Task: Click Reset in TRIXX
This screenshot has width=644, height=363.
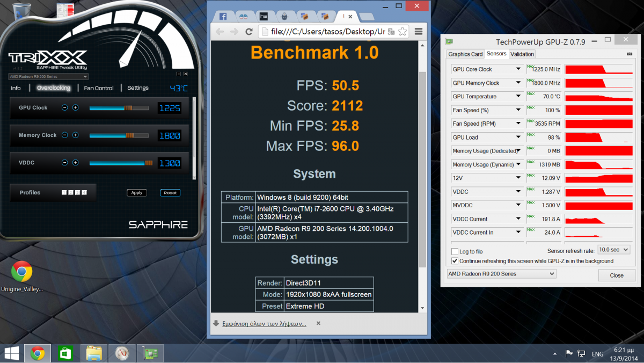Action: [x=170, y=193]
